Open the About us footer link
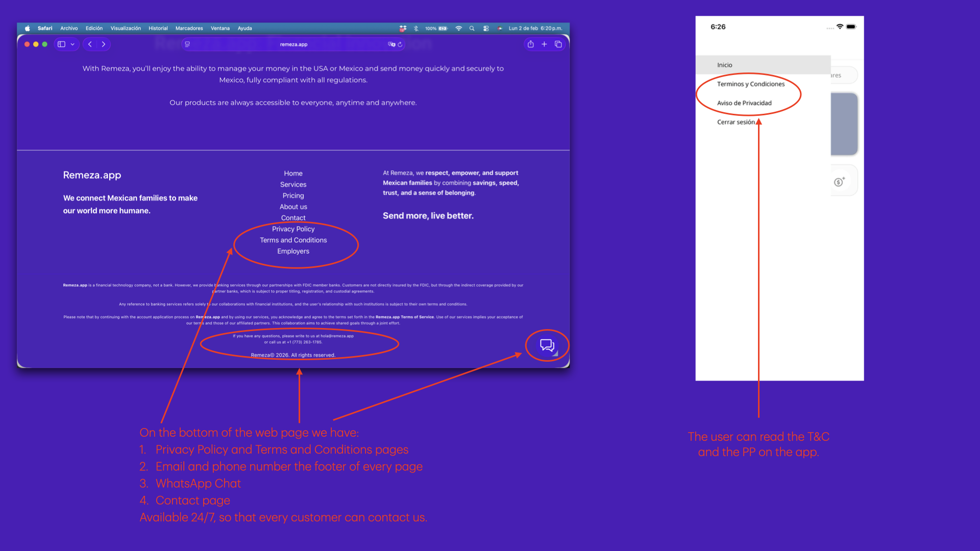The image size is (980, 551). [293, 207]
